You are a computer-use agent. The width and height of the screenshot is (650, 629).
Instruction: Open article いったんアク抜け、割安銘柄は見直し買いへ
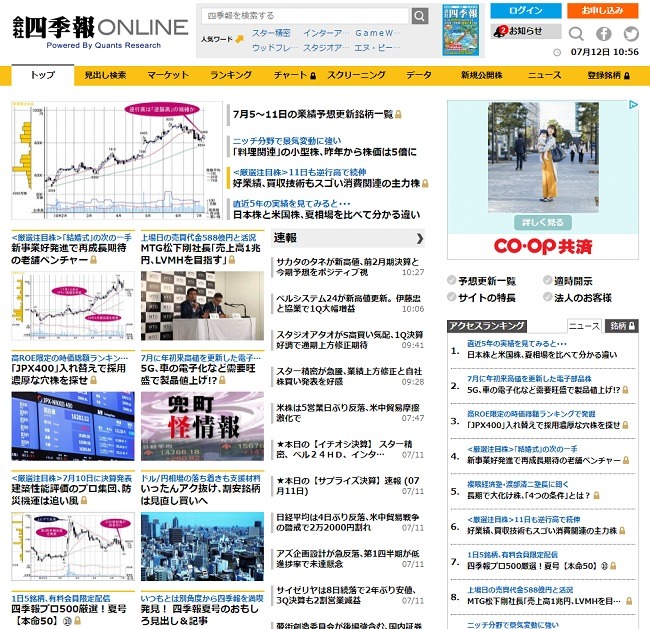(x=201, y=495)
